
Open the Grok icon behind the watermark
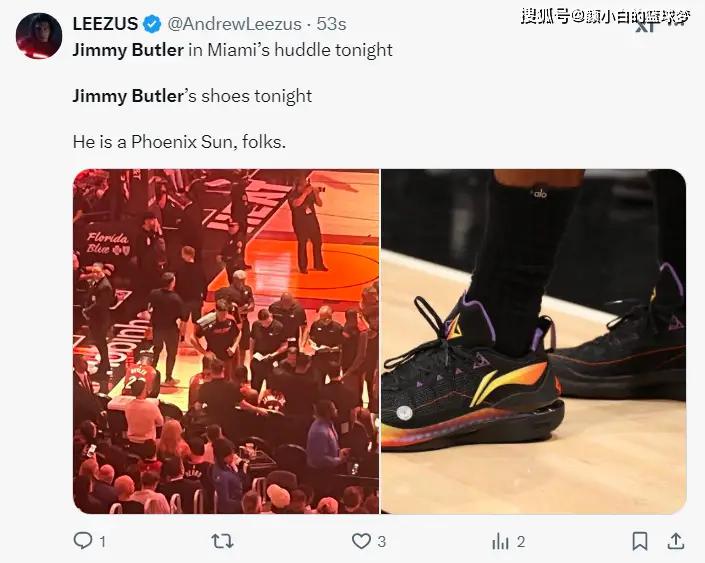click(646, 25)
